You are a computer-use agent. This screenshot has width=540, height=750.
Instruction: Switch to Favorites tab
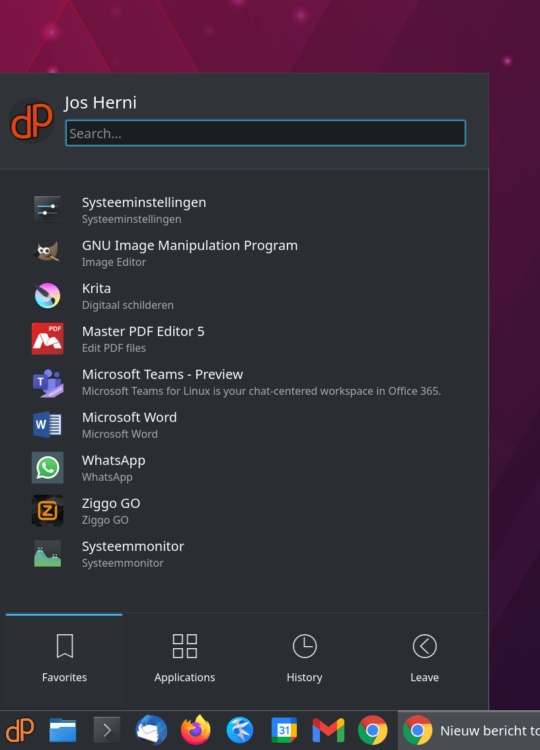click(64, 659)
